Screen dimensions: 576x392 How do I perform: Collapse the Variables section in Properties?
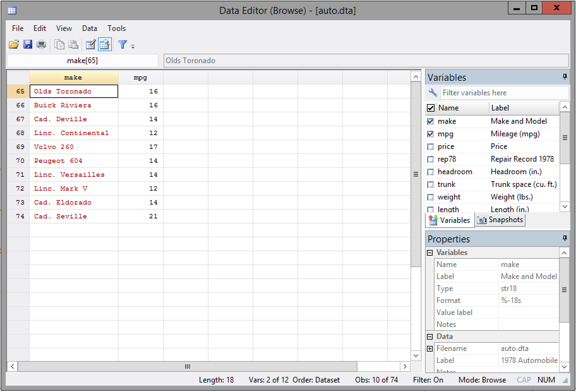[430, 252]
